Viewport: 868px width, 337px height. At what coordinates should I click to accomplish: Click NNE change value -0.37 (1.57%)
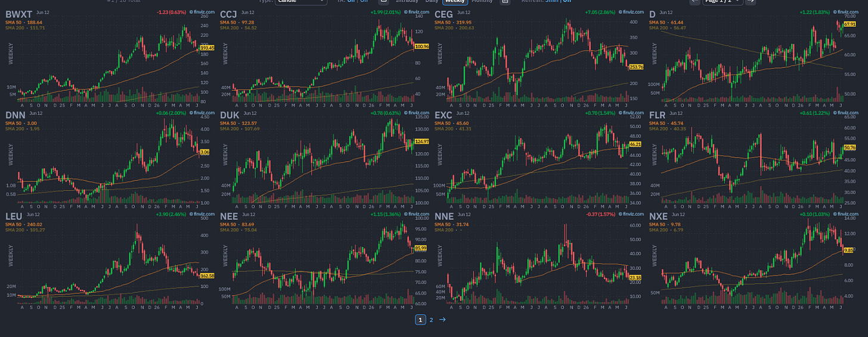[602, 214]
